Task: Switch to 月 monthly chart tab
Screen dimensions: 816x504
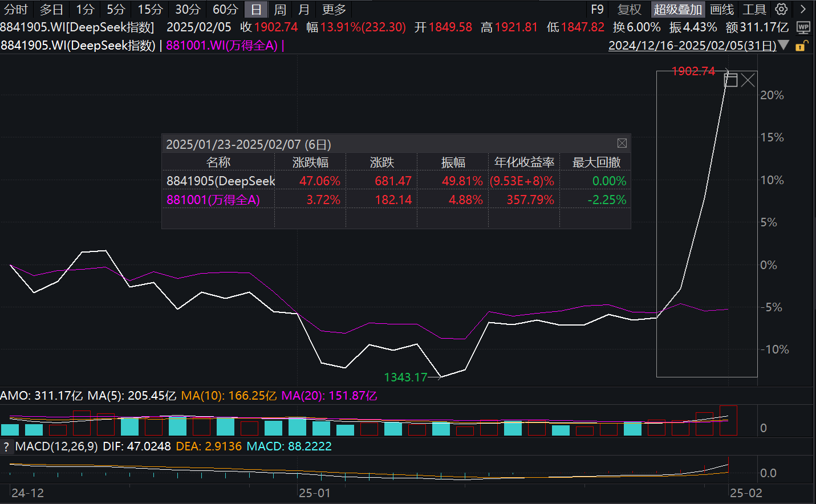Action: [303, 9]
